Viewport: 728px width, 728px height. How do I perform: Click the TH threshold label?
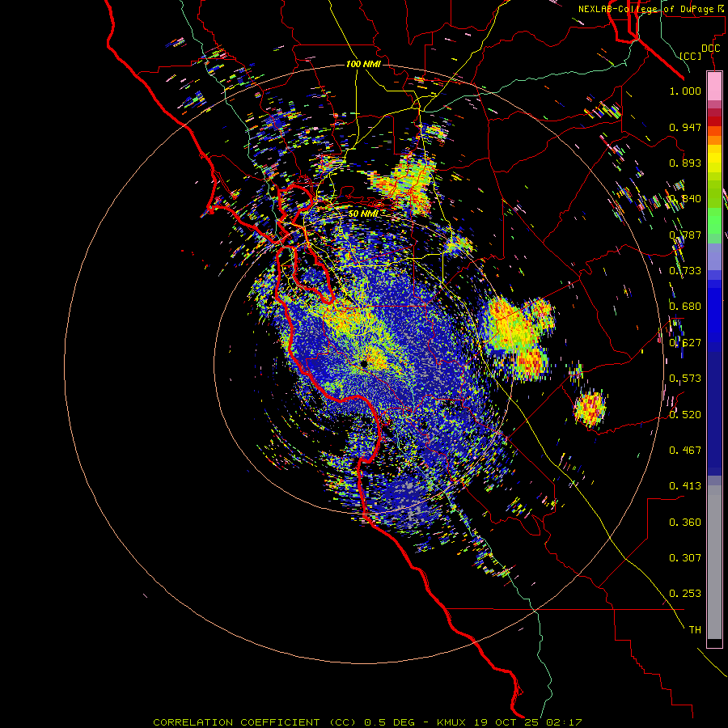point(695,630)
